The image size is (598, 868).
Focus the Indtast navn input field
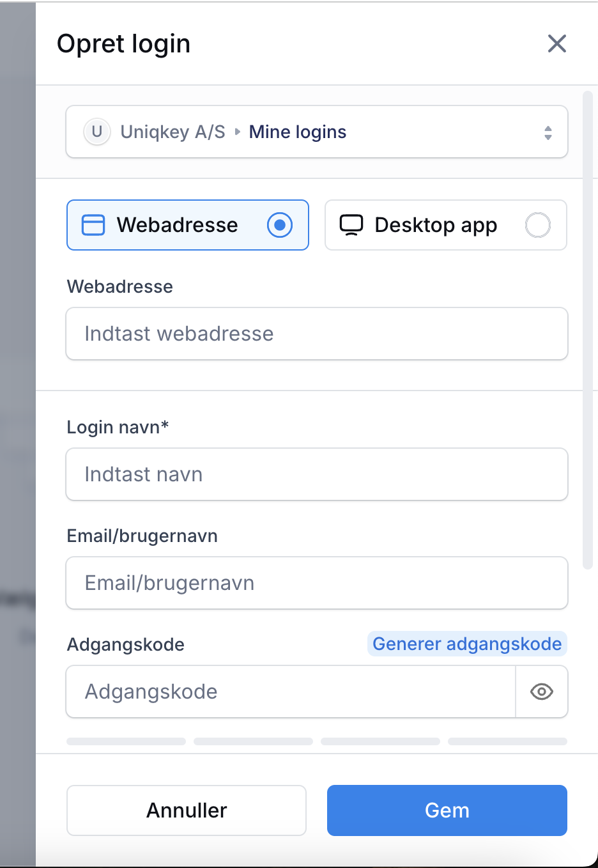click(317, 474)
